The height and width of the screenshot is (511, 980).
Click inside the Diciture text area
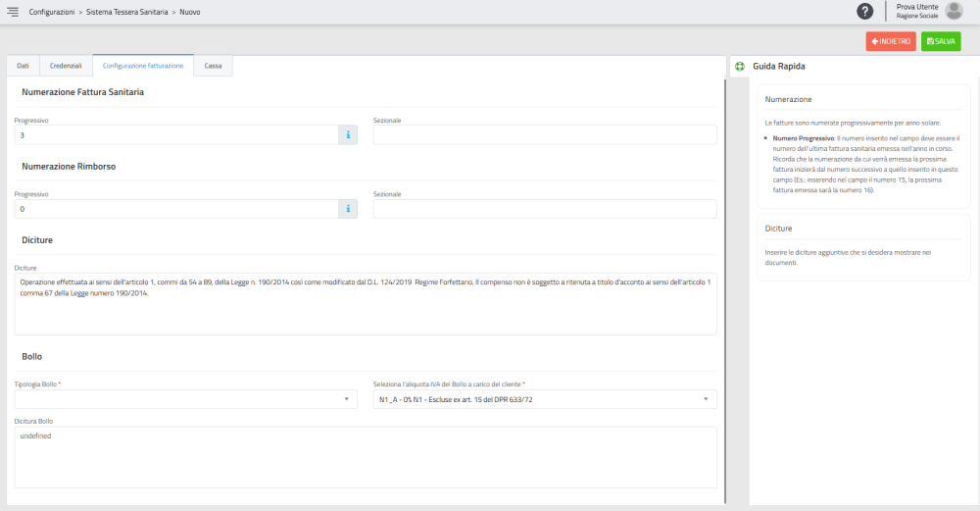365,304
